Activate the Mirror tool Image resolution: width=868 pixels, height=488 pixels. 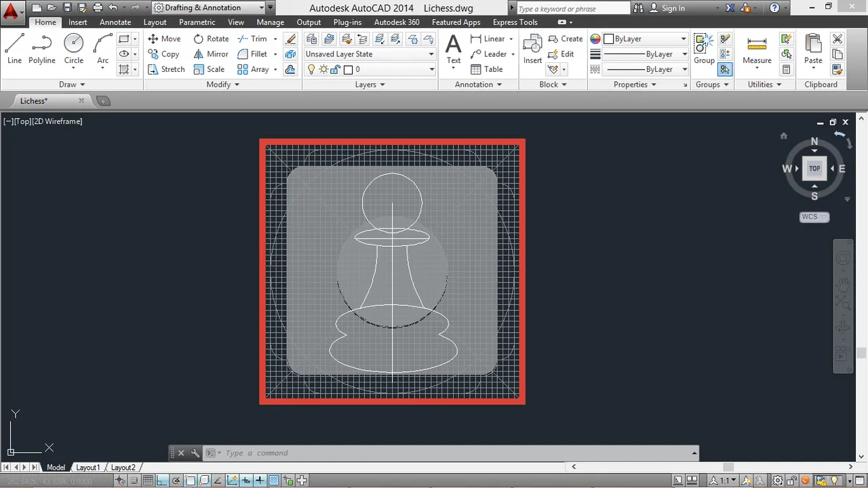[x=211, y=54]
